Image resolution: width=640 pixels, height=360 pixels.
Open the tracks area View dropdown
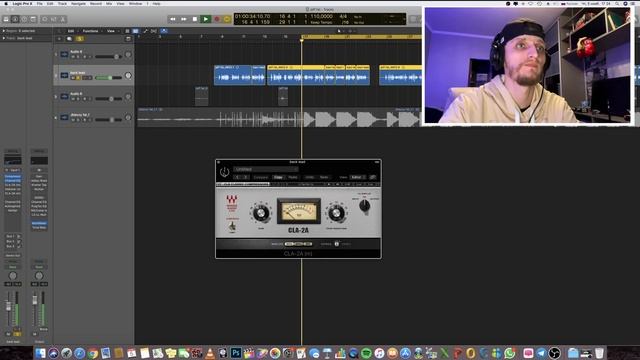112,31
